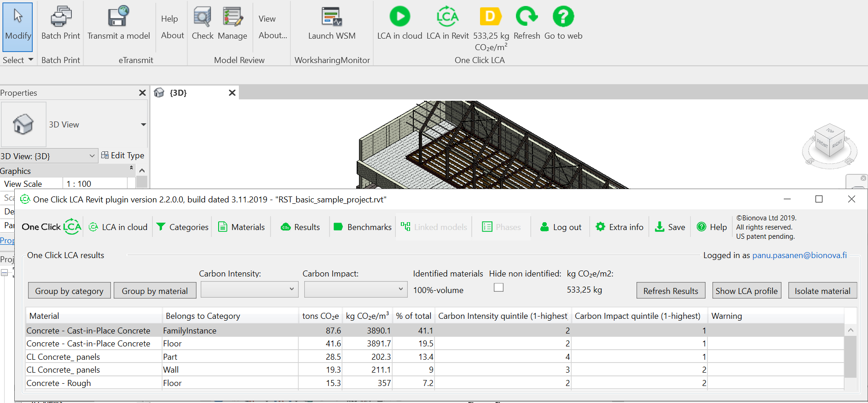
Task: Open About... in the ribbon
Action: (273, 35)
